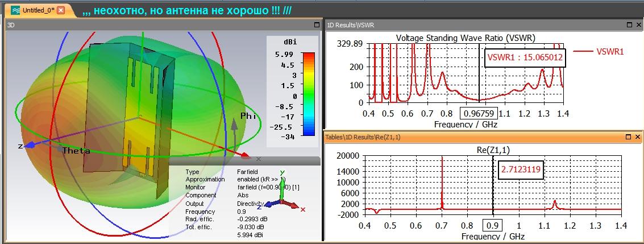Click the -34 minimum on the dBi scale
Image resolution: width=644 pixels, height=244 pixels.
[288, 137]
